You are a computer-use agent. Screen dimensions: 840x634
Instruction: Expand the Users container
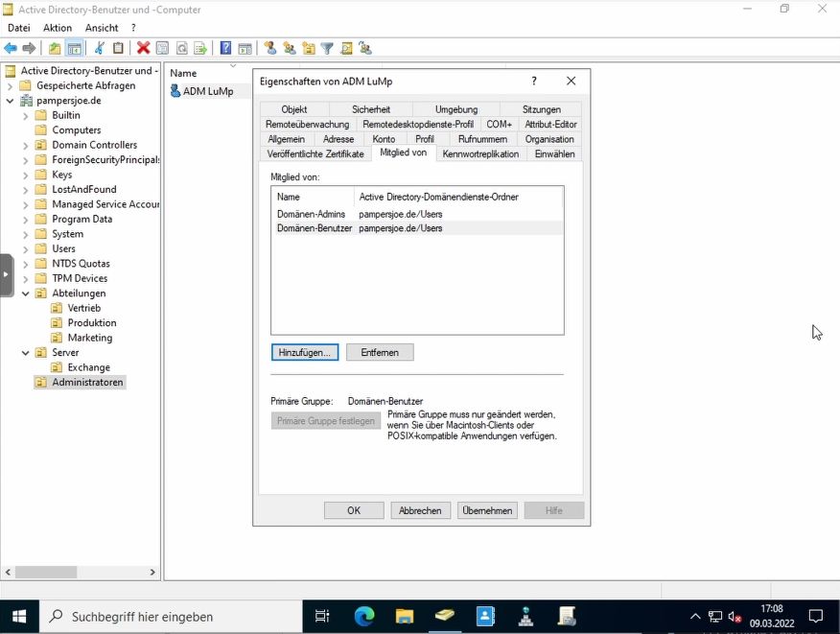pos(25,249)
